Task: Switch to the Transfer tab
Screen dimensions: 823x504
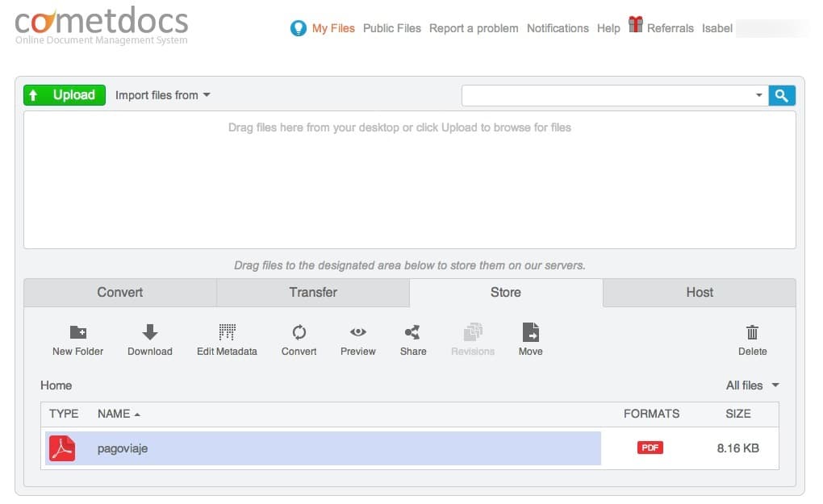Action: pos(313,293)
